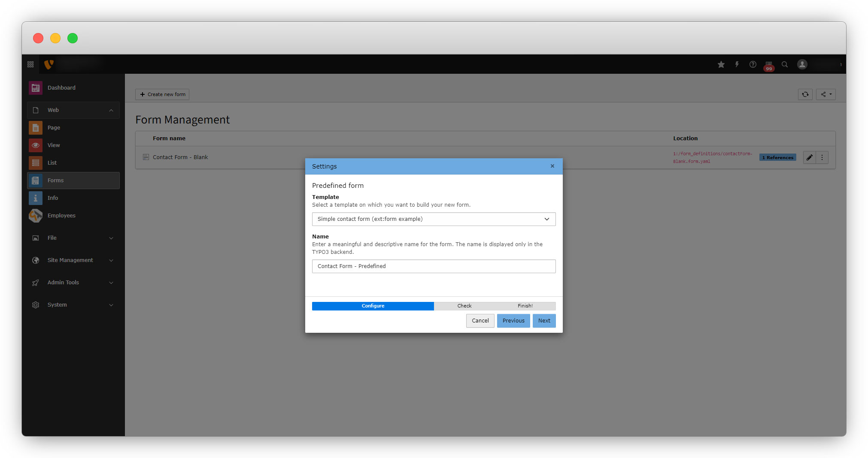Open the share dropdown in toolbar
The width and height of the screenshot is (868, 458).
pyautogui.click(x=826, y=94)
